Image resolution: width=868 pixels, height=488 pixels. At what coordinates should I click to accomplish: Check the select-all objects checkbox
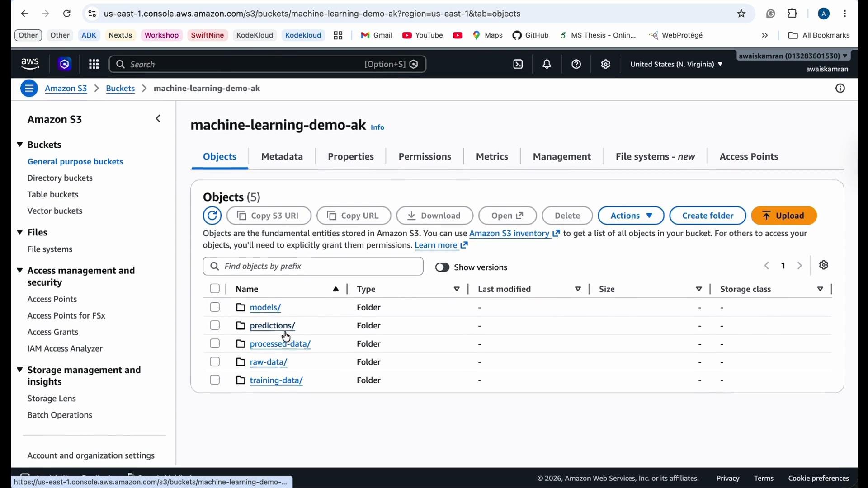pyautogui.click(x=215, y=289)
